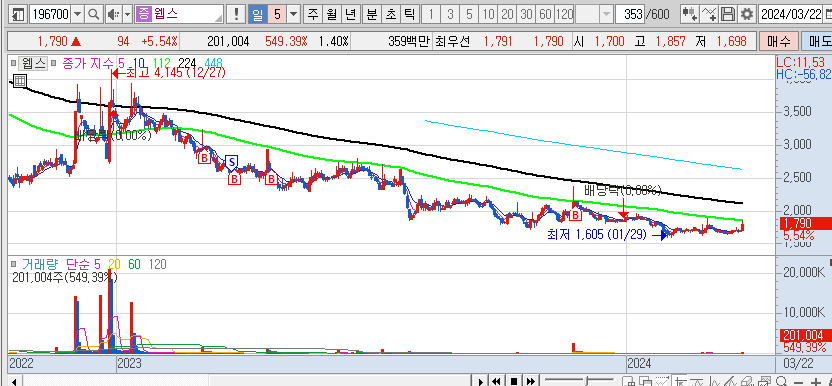Click the horizontal scrollbar left arrow
832x386 pixels.
(x=14, y=381)
